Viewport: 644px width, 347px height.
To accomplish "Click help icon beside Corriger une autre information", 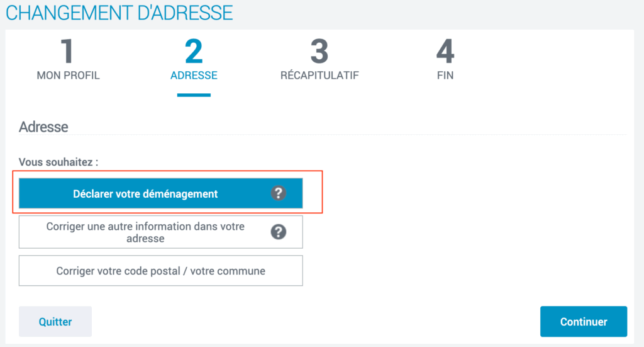I will (x=278, y=232).
